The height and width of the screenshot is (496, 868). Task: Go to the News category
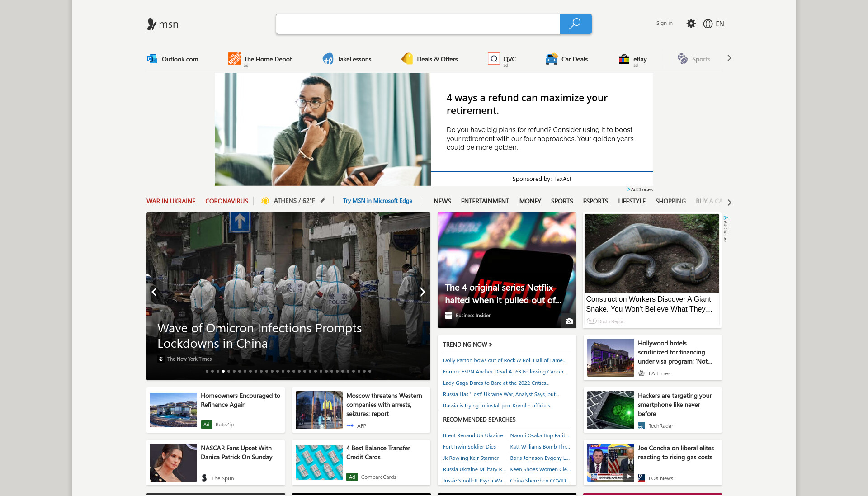pyautogui.click(x=442, y=201)
